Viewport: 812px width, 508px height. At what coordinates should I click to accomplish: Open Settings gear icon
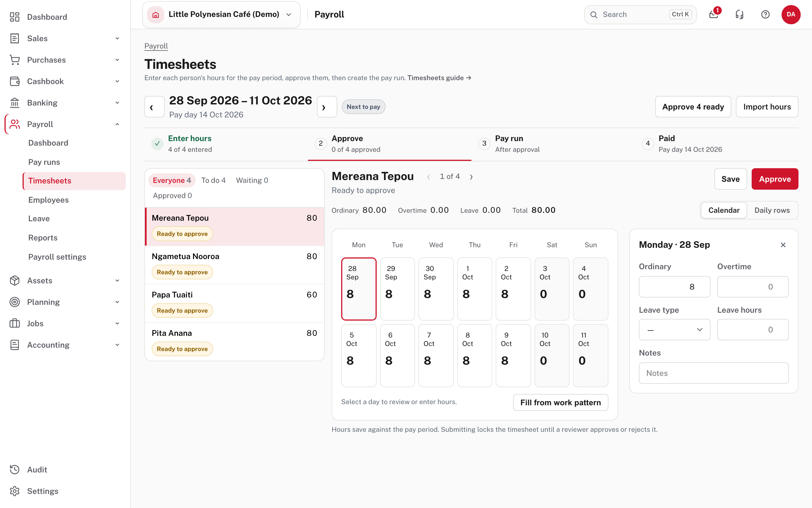pos(14,491)
